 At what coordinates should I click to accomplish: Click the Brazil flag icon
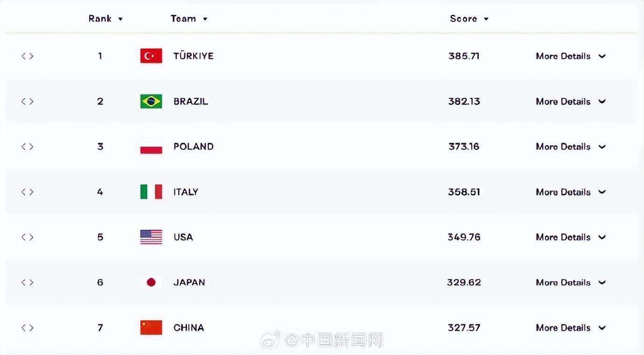(151, 101)
